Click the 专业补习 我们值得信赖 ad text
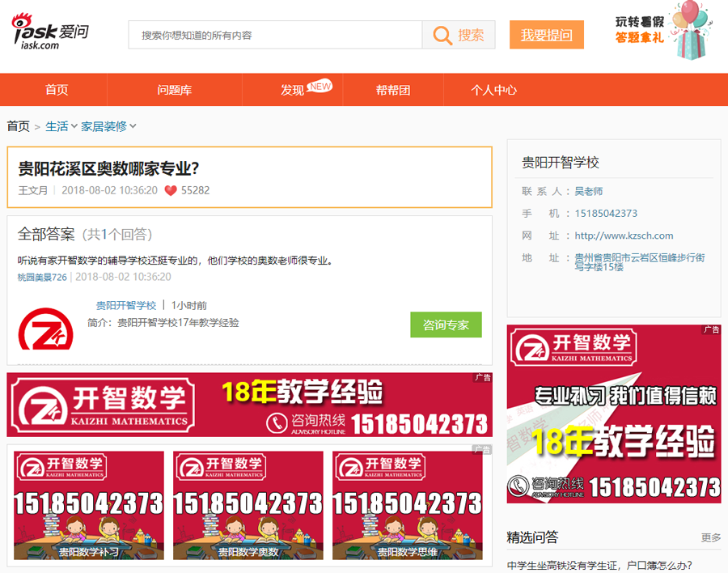 tap(625, 396)
